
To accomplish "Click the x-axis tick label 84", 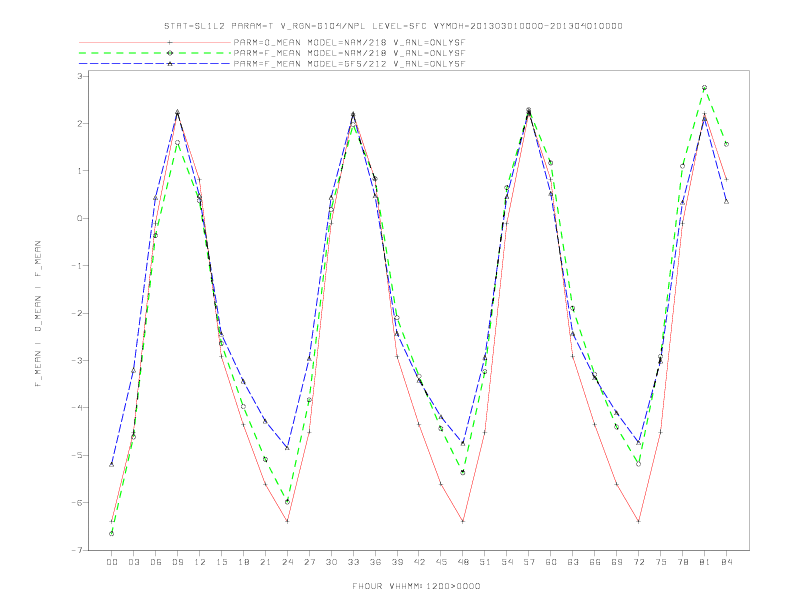I will [x=726, y=562].
